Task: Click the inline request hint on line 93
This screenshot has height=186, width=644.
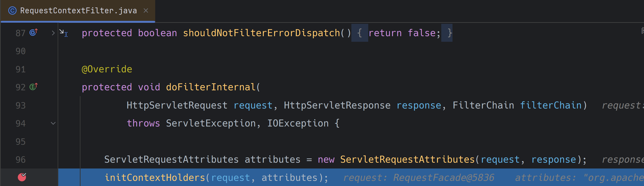Action: point(622,105)
